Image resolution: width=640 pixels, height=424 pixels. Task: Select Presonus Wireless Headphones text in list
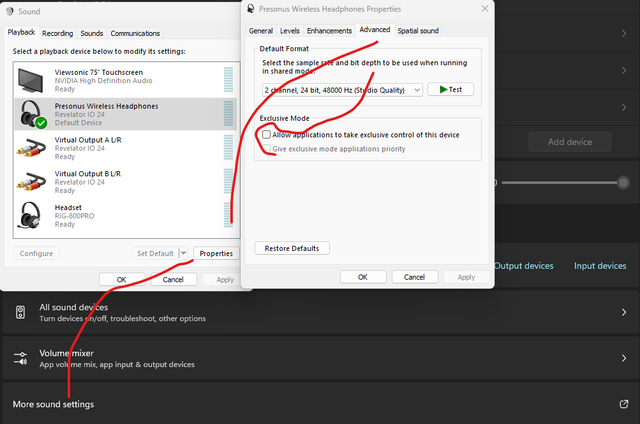click(107, 106)
